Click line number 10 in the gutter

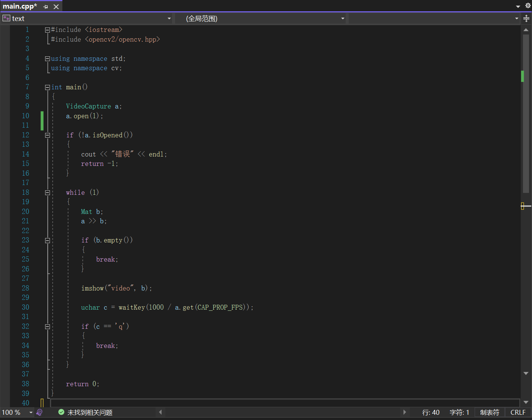(26, 116)
